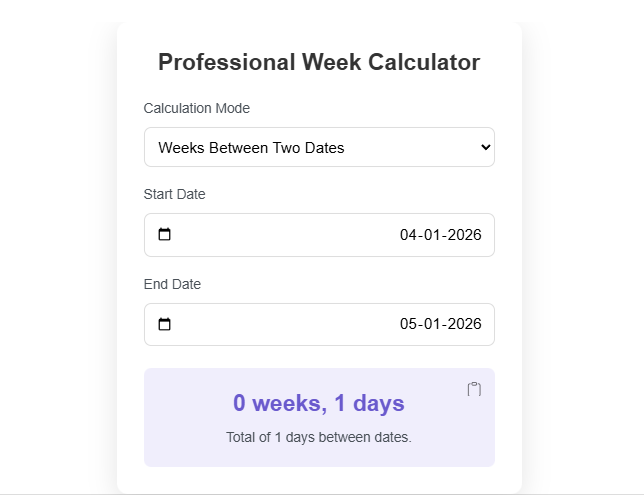Click the "Professional Week Calculator" heading
Screen dimensions: 644x495
click(319, 62)
